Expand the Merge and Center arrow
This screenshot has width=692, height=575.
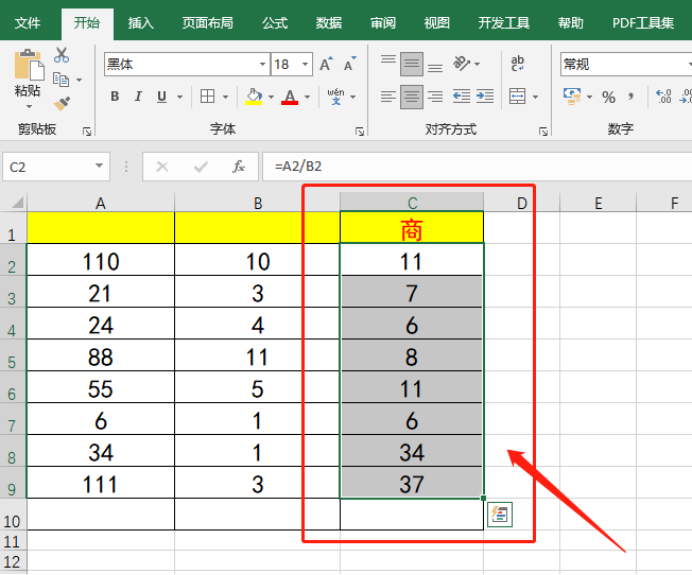[x=535, y=97]
